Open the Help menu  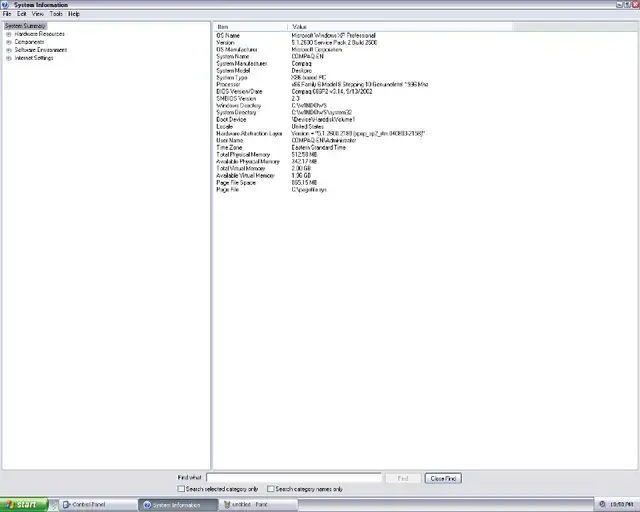tap(74, 14)
